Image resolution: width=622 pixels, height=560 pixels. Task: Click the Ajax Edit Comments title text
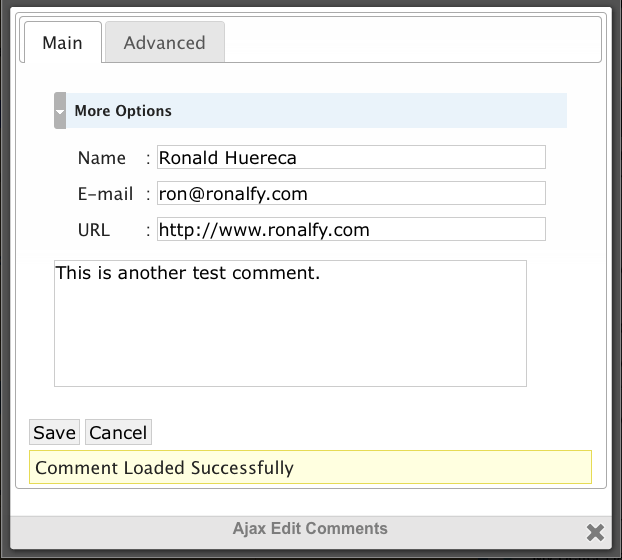pyautogui.click(x=310, y=528)
